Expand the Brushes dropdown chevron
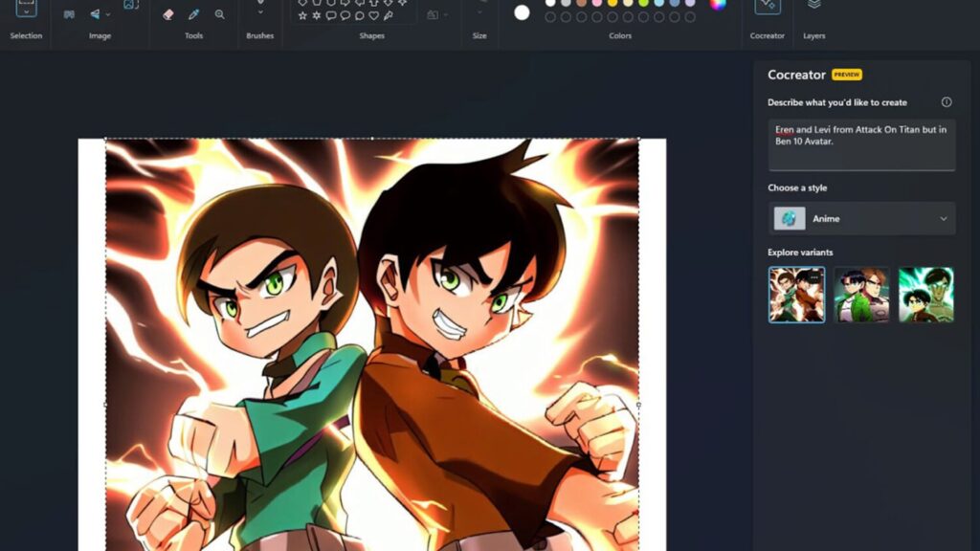Image resolution: width=980 pixels, height=551 pixels. pos(260,12)
